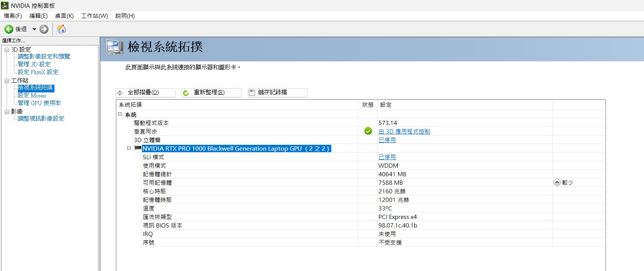Click the IRQ row label
644x271 pixels.
coord(148,234)
